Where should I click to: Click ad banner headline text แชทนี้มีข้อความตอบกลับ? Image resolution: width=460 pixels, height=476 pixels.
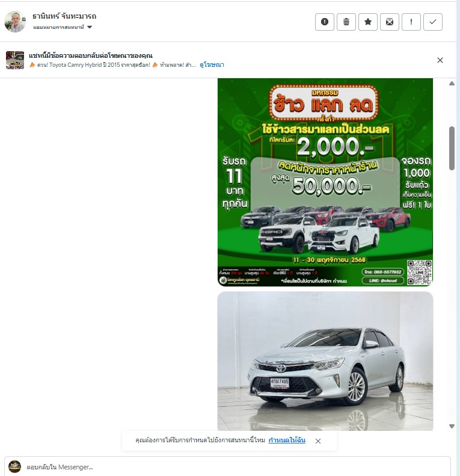[x=91, y=55]
